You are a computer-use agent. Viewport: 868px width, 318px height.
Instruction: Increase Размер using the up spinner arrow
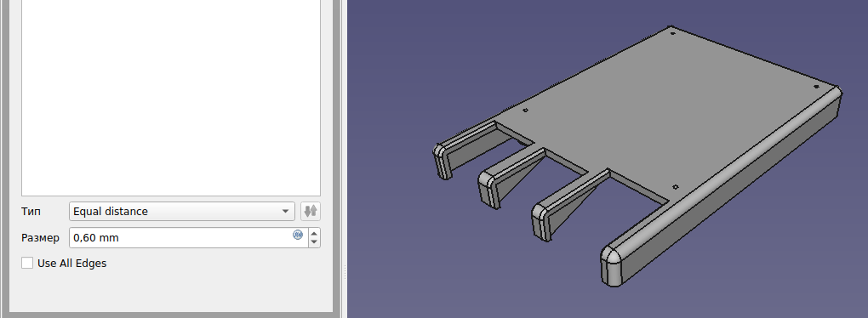coord(314,233)
